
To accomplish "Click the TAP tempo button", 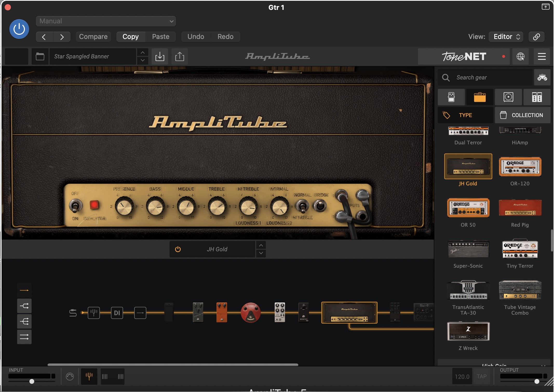I will 482,376.
